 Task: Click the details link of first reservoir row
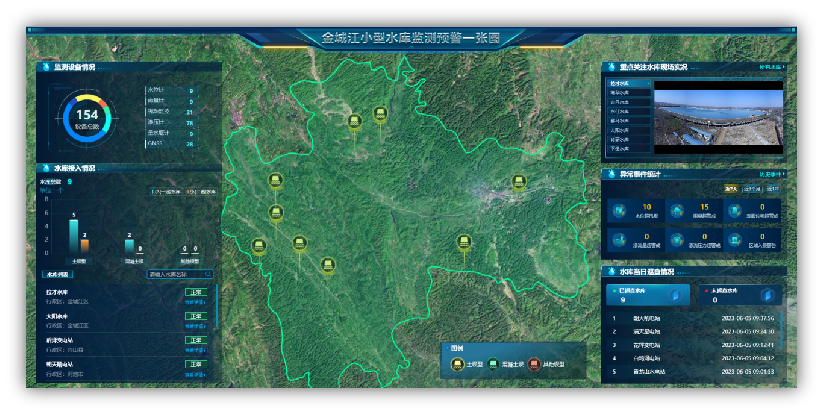click(x=195, y=300)
